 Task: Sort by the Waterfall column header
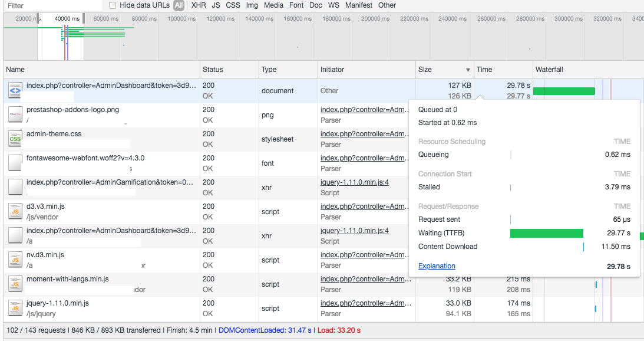[x=549, y=70]
